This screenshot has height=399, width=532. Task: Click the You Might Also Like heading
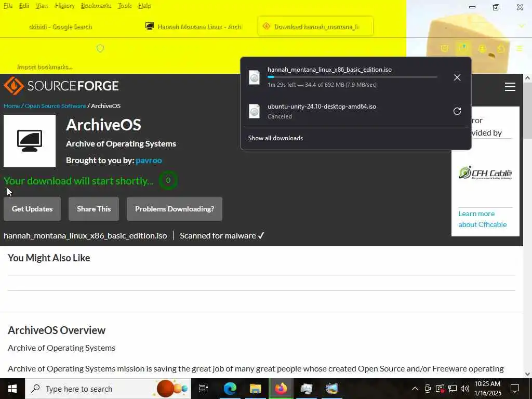pyautogui.click(x=49, y=258)
